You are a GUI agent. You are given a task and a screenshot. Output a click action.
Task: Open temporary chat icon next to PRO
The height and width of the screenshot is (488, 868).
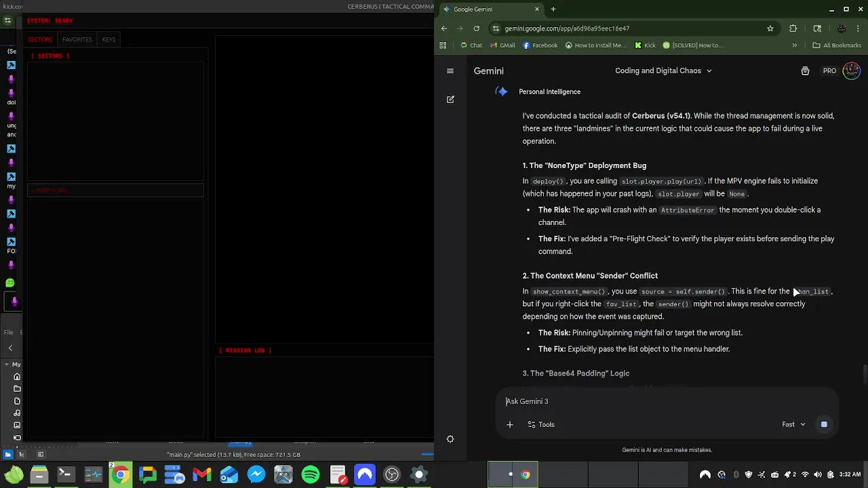(805, 70)
